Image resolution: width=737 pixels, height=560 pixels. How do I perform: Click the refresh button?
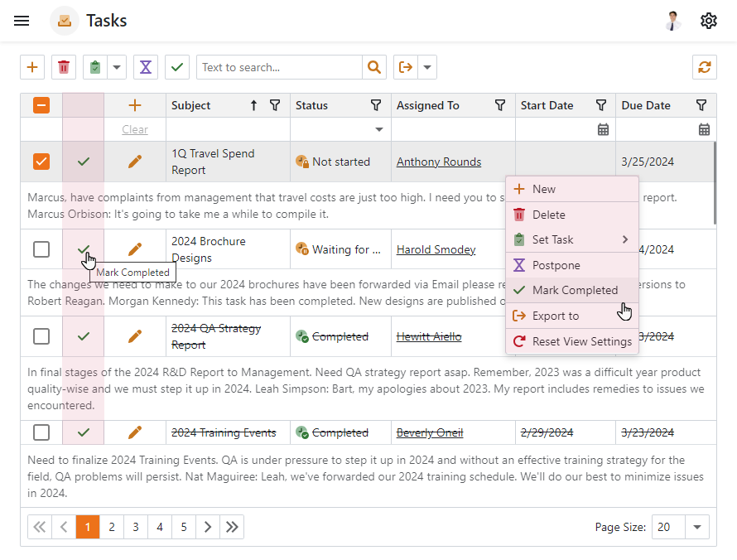coord(704,67)
